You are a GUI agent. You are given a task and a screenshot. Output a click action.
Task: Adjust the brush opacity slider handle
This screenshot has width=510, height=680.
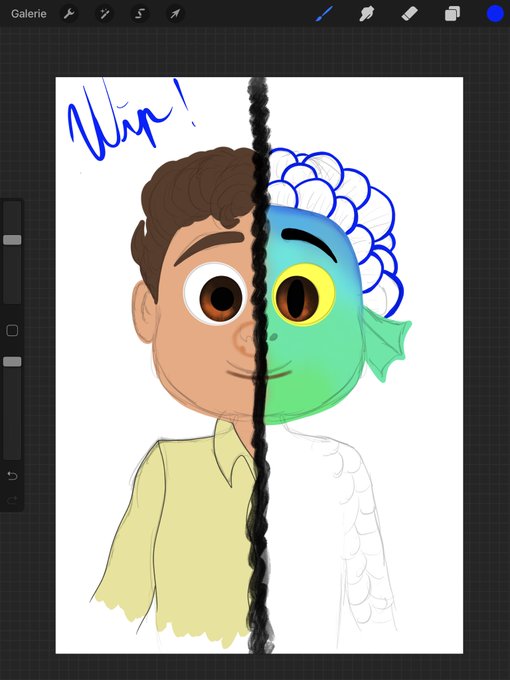point(12,362)
